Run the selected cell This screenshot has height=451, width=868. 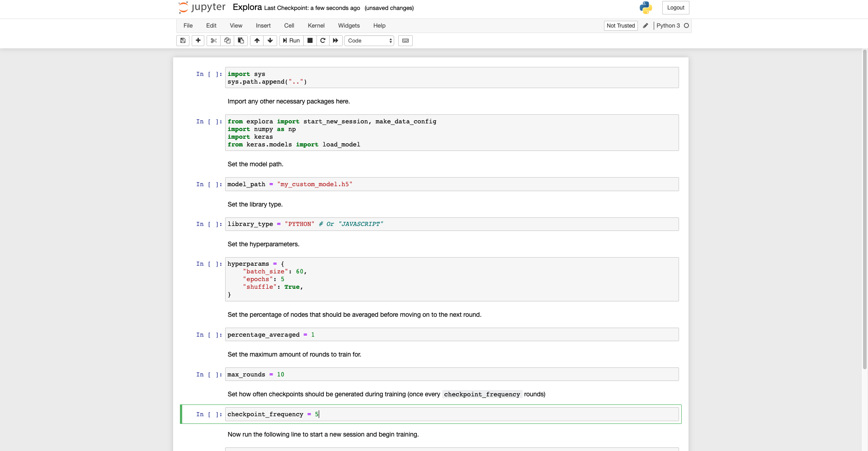[291, 41]
